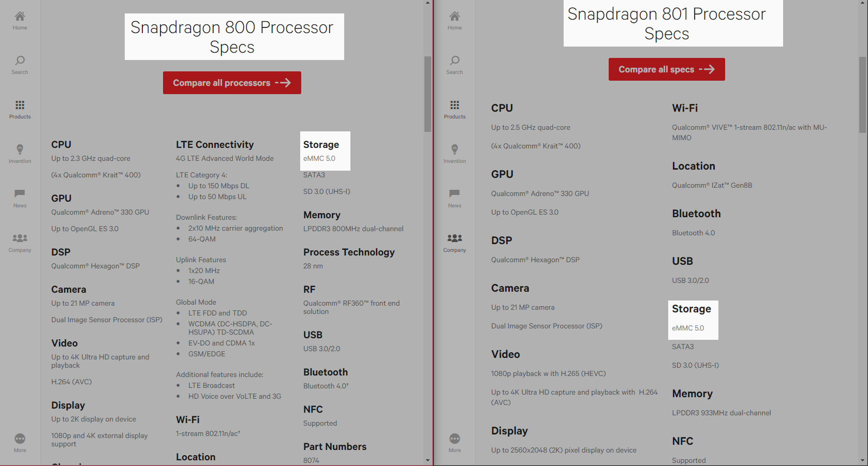Select the Invention lightbulb in left pane
The image size is (868, 466).
coord(20,154)
